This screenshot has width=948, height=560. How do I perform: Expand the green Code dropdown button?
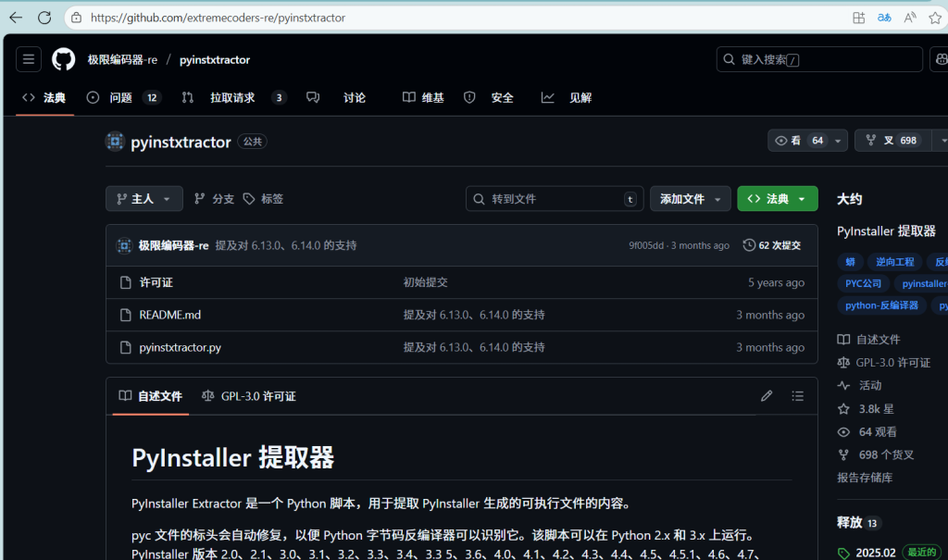click(778, 199)
